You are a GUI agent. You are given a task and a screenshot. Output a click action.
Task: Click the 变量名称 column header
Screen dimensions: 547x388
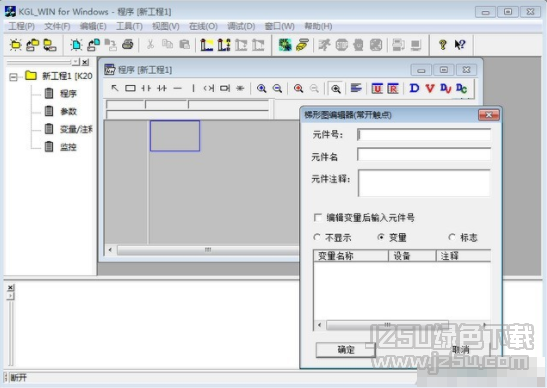click(351, 256)
